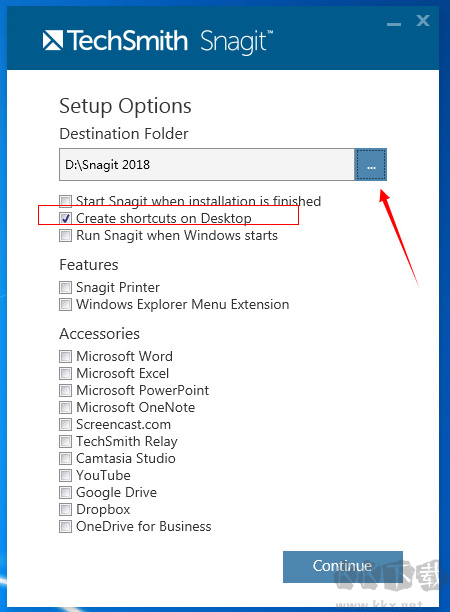Enable Run Snagit when Windows starts
The image size is (450, 612).
[x=66, y=235]
